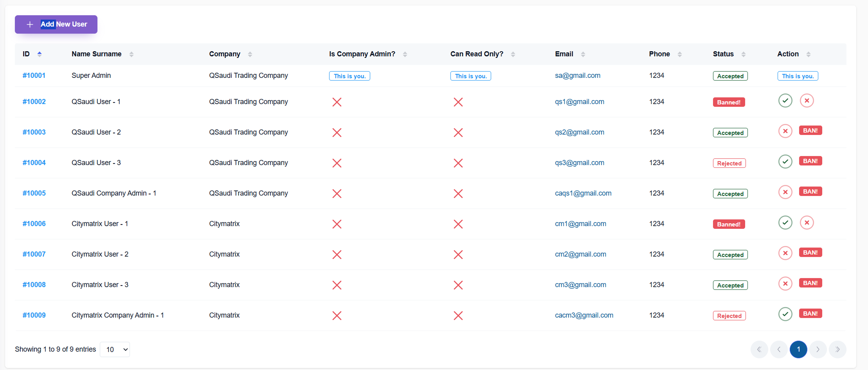Click email link qs2@gmail.com

579,132
